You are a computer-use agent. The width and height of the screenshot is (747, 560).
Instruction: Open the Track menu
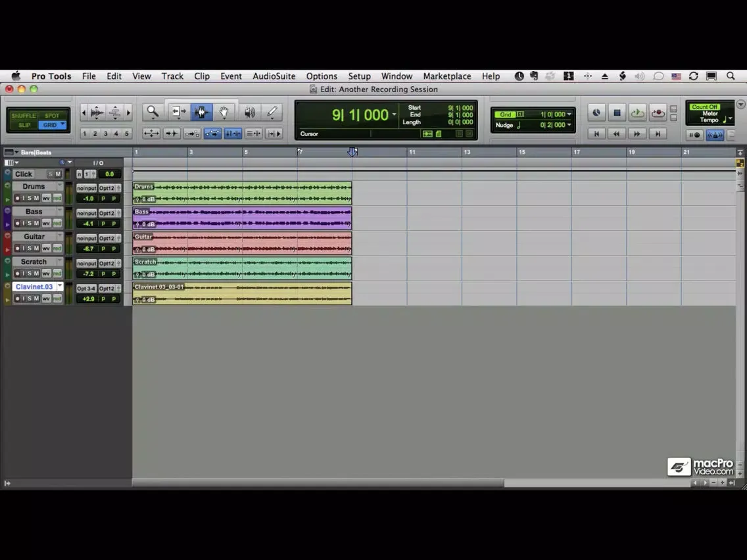pyautogui.click(x=172, y=76)
